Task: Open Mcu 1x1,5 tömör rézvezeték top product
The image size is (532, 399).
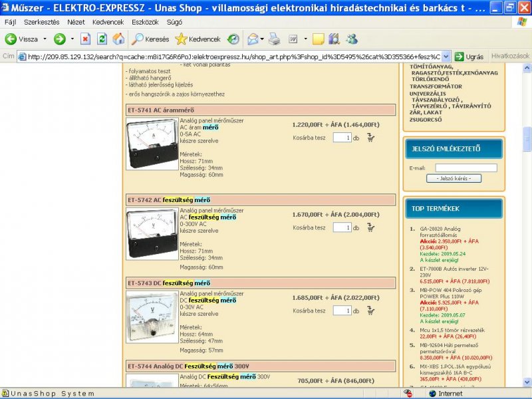Action: pyautogui.click(x=452, y=330)
